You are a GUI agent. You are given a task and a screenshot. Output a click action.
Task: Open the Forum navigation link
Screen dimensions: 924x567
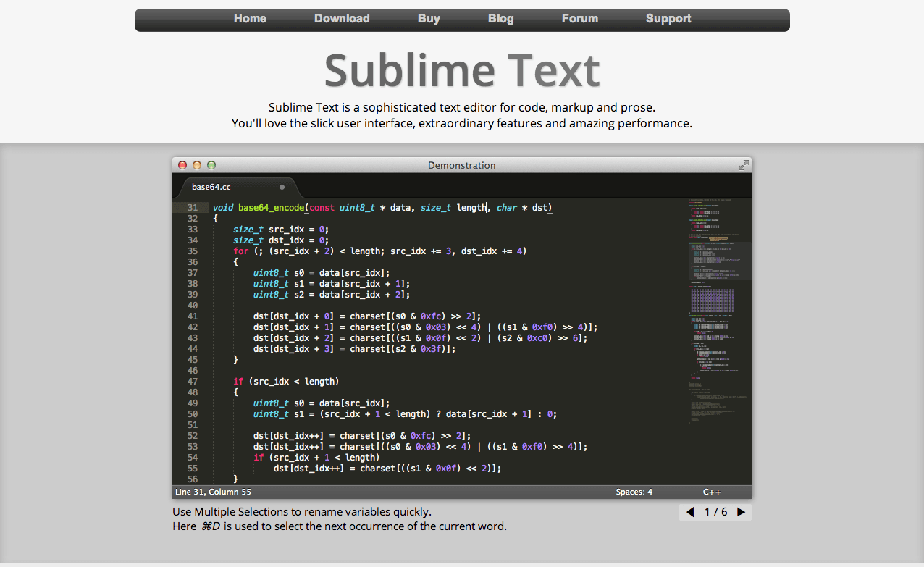[x=580, y=19]
